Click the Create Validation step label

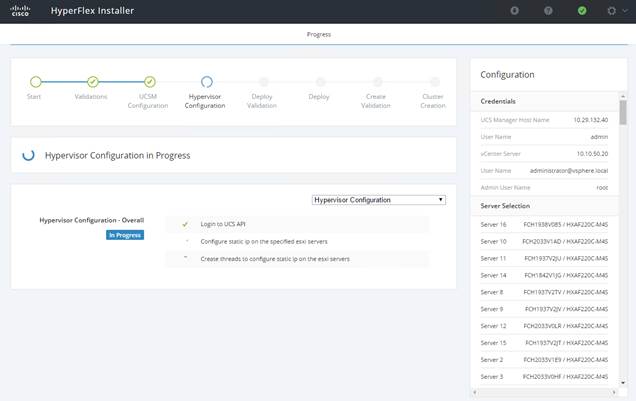376,101
